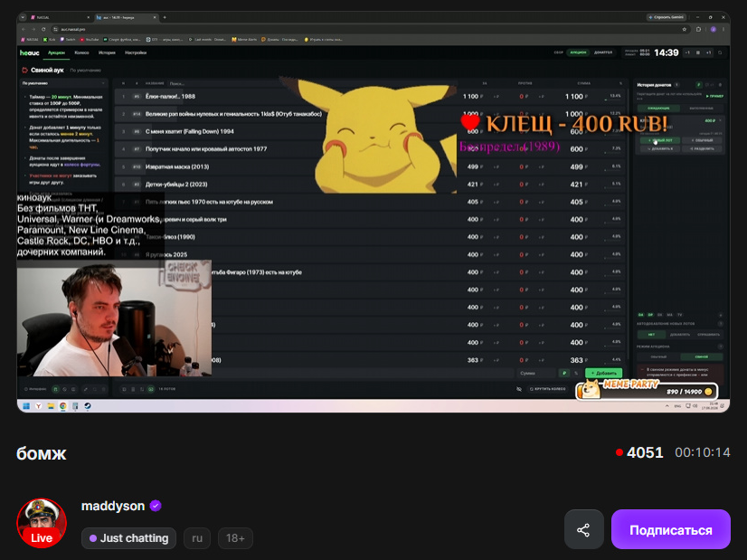The image size is (747, 560).
Task: Click the timer pause button between -1 and +1
Action: pyautogui.click(x=698, y=52)
